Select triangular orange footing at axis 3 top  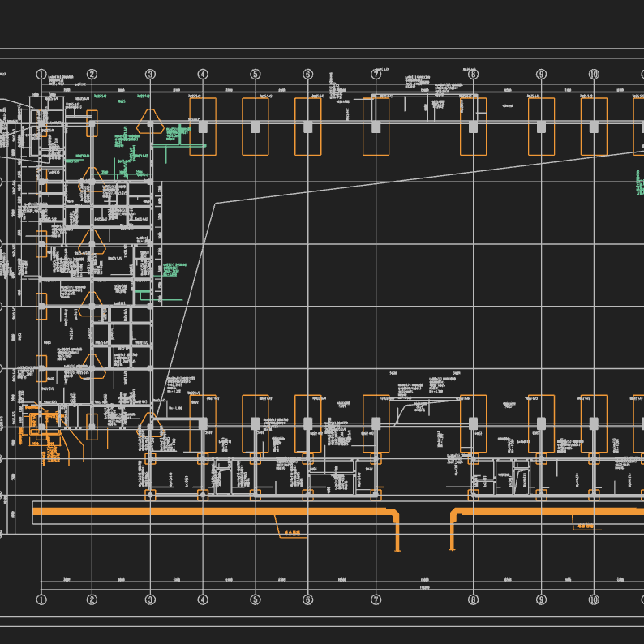[x=150, y=122]
